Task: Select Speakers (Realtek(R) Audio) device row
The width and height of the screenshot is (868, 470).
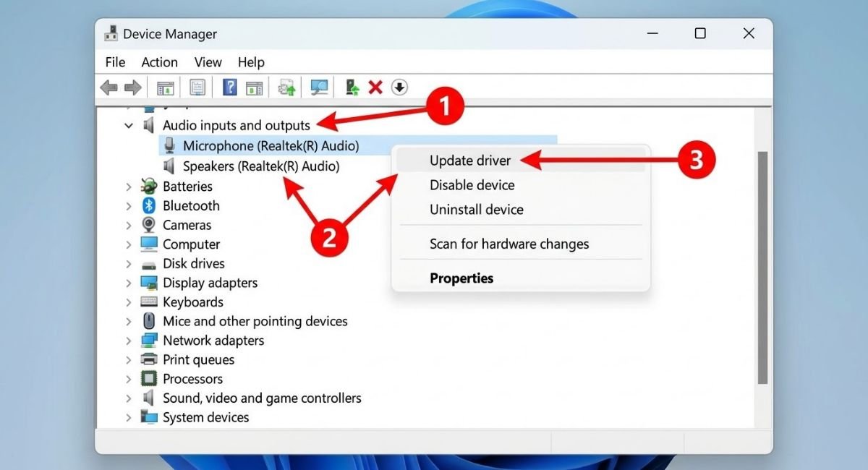Action: pos(261,166)
